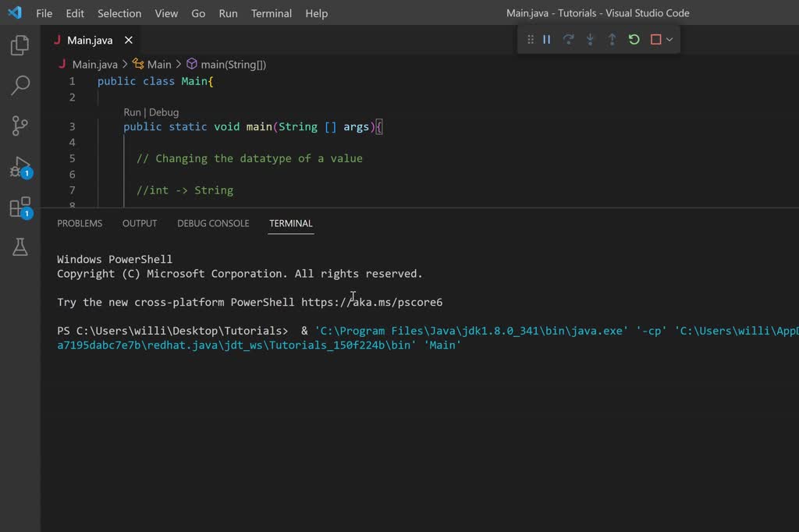This screenshot has width=799, height=532.
Task: Click the debug Step Into arrow
Action: [591, 40]
